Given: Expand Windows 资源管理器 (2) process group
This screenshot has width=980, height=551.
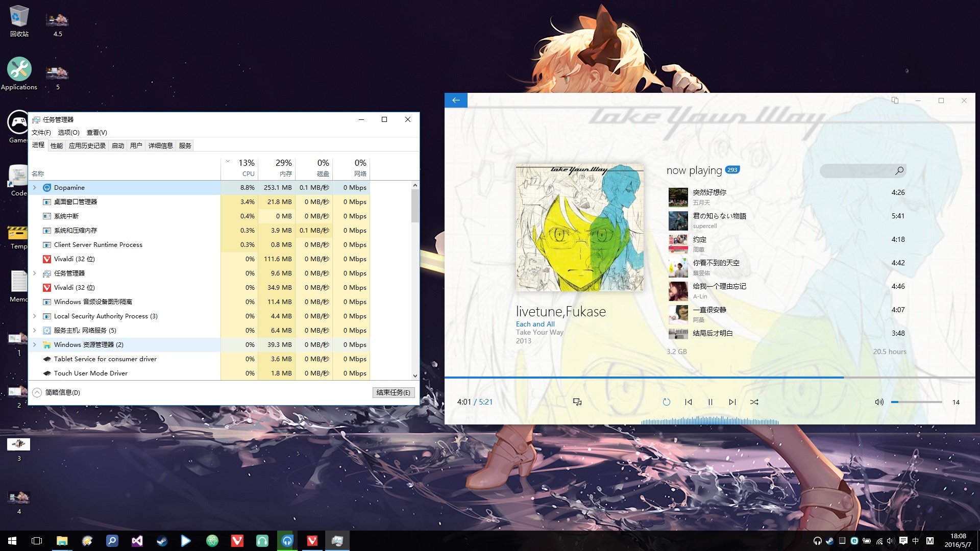Looking at the screenshot, I should pos(35,345).
